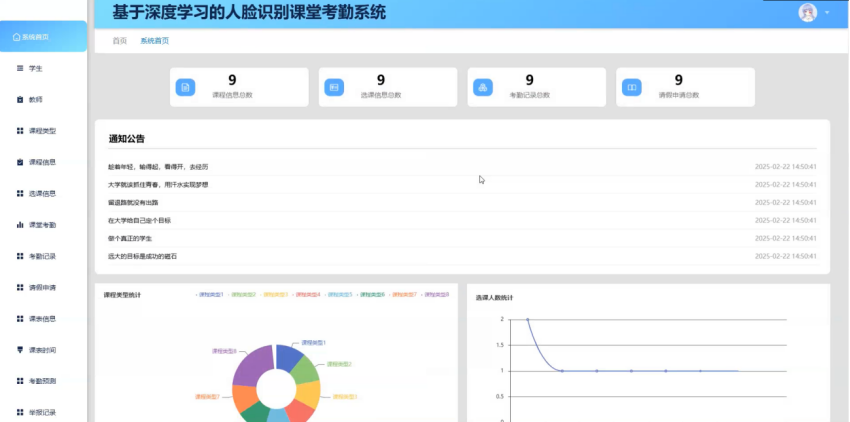Click the page title 基于深度学习的人脸识别课堂考勤系统
This screenshot has height=422, width=850.
tap(249, 11)
